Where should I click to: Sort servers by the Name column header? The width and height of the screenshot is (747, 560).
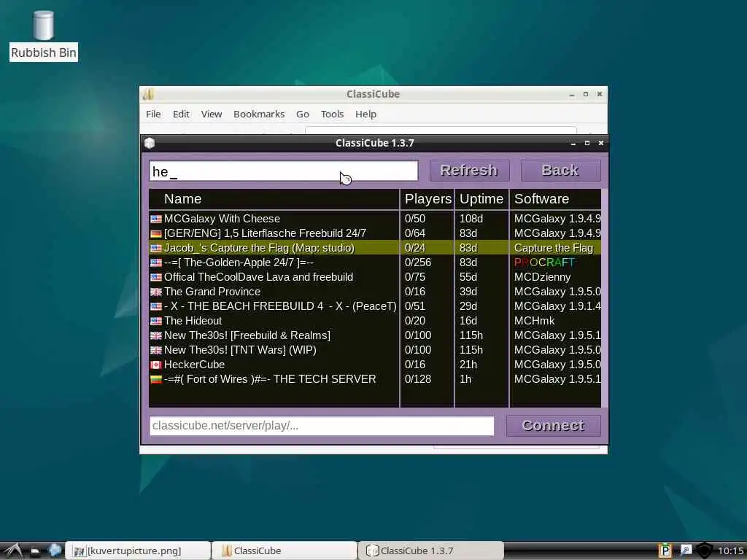tap(274, 199)
